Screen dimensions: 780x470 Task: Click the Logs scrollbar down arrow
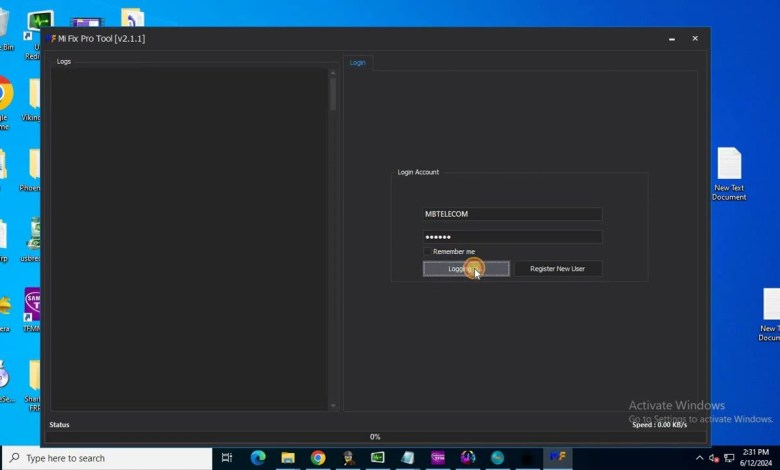pos(333,406)
